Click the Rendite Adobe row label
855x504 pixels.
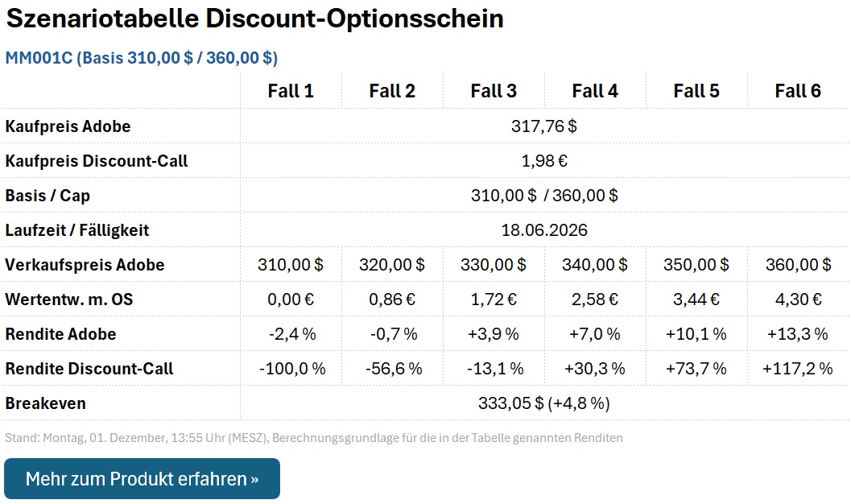point(59,333)
